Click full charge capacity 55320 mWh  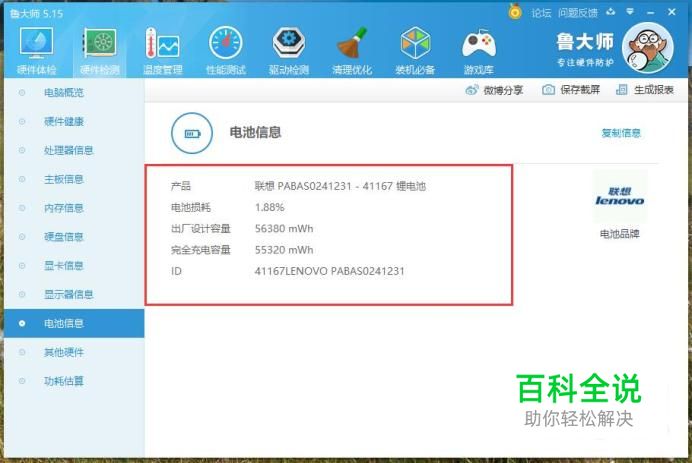[x=284, y=250]
